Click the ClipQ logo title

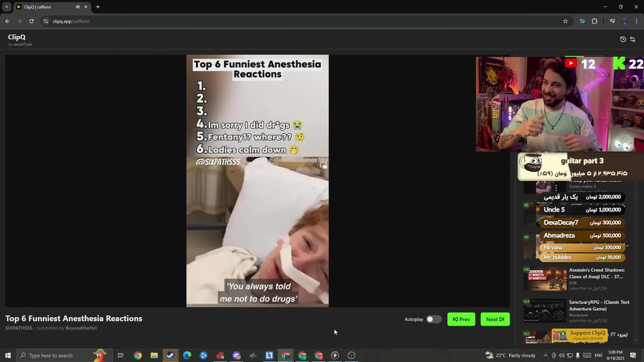17,37
